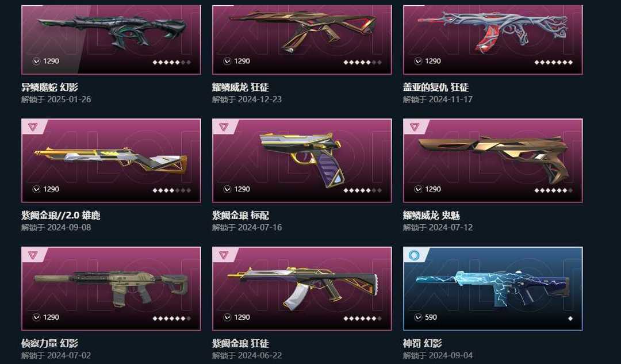Click the pink triangle badge on 紫阙金琅 标配 card
The width and height of the screenshot is (621, 364).
(224, 127)
